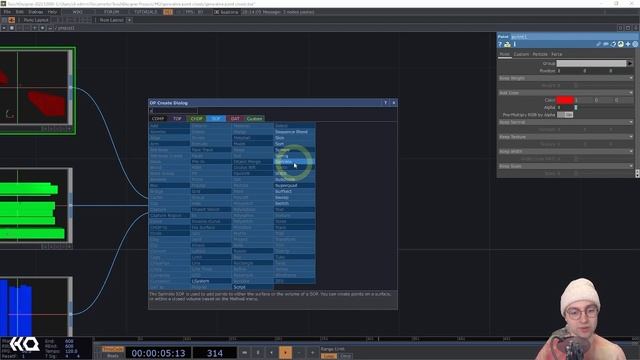
Task: Click the pane maximize icon at top right
Action: [628, 28]
